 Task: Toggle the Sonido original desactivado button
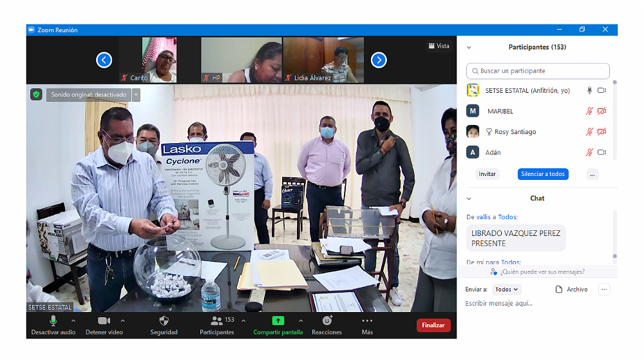(x=89, y=95)
